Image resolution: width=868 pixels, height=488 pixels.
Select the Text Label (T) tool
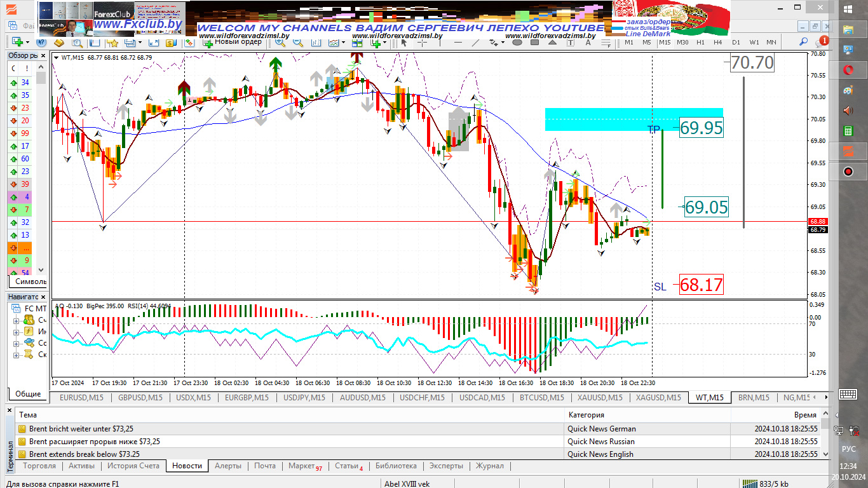tap(570, 43)
